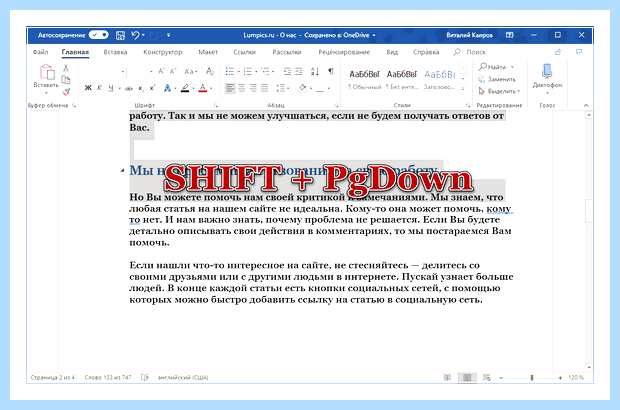Toggle the Автосохранение switch
Image resolution: width=620 pixels, height=410 pixels.
tap(98, 35)
